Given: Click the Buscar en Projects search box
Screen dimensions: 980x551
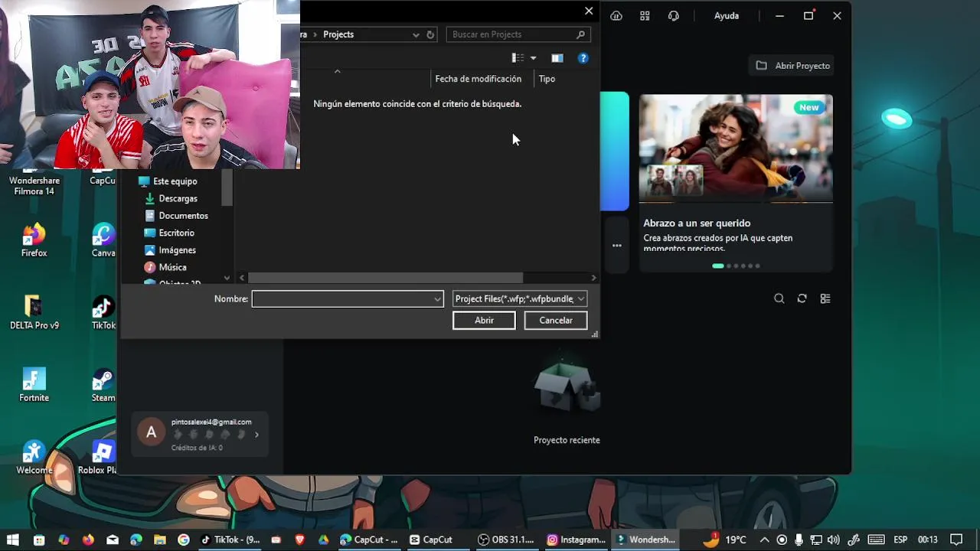Looking at the screenshot, I should point(518,34).
